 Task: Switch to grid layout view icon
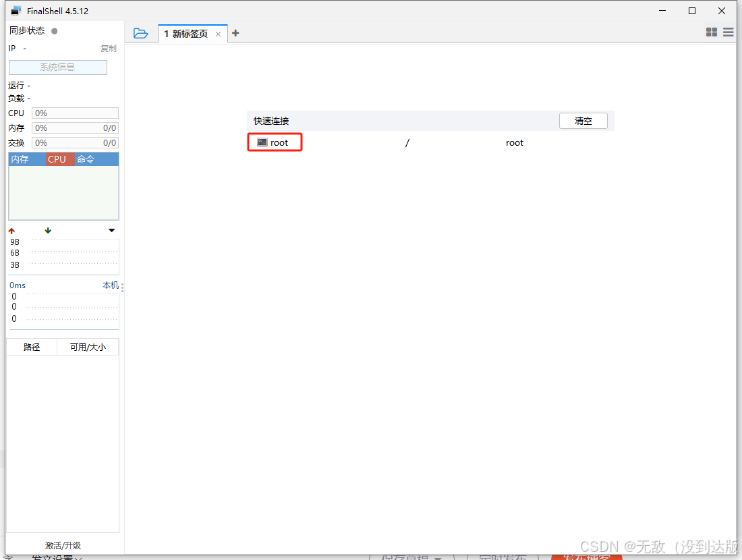(x=711, y=32)
